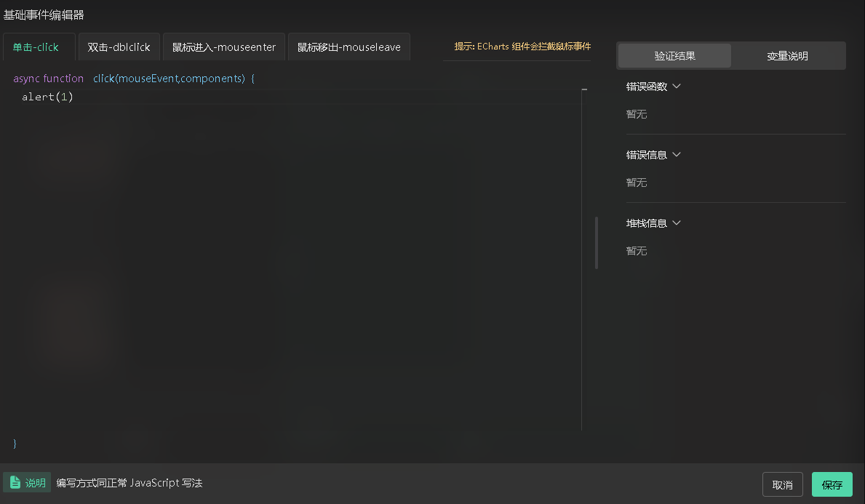This screenshot has height=504, width=865.
Task: Click the minimap marker at editor's top right
Action: (x=584, y=89)
